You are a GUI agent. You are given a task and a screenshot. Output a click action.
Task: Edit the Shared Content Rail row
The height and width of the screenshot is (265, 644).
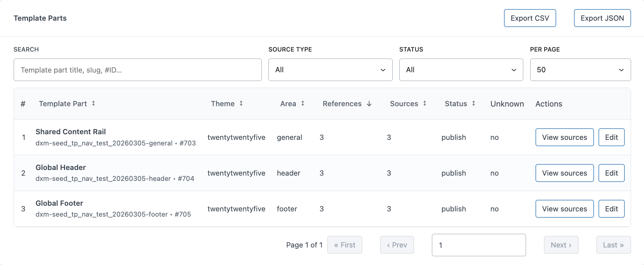(x=611, y=137)
